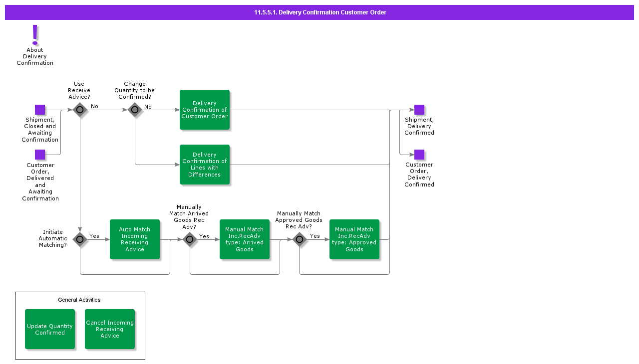Select the 'Change Quantity to be Confirmed?' gateway
Screen dimensions: 639x364
[135, 110]
